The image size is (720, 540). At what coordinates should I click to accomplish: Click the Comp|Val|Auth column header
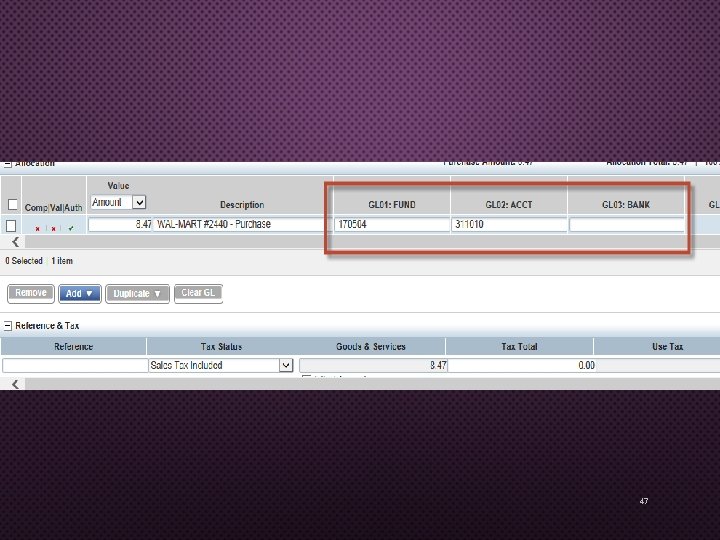(x=53, y=208)
